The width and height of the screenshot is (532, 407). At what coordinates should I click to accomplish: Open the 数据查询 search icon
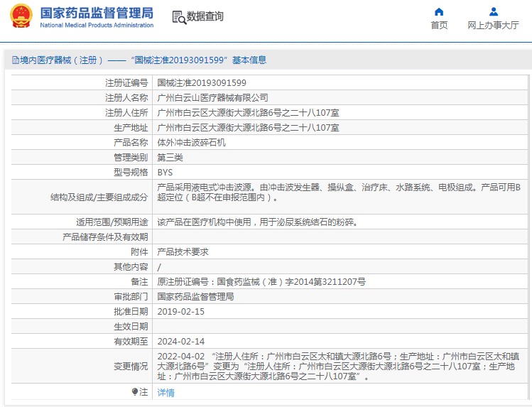pyautogui.click(x=179, y=17)
